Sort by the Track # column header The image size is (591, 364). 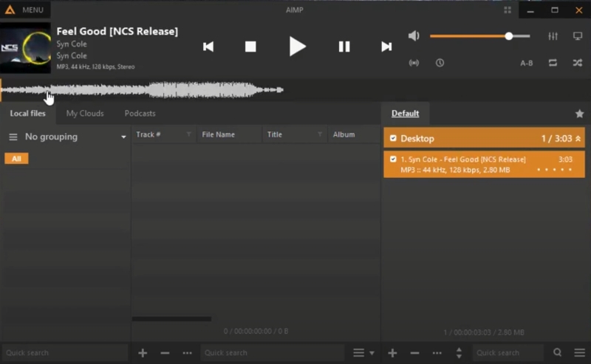148,134
